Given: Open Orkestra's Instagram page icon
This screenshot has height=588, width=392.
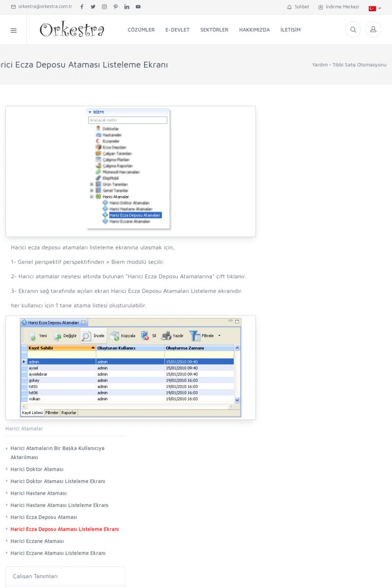Looking at the screenshot, I should [104, 7].
